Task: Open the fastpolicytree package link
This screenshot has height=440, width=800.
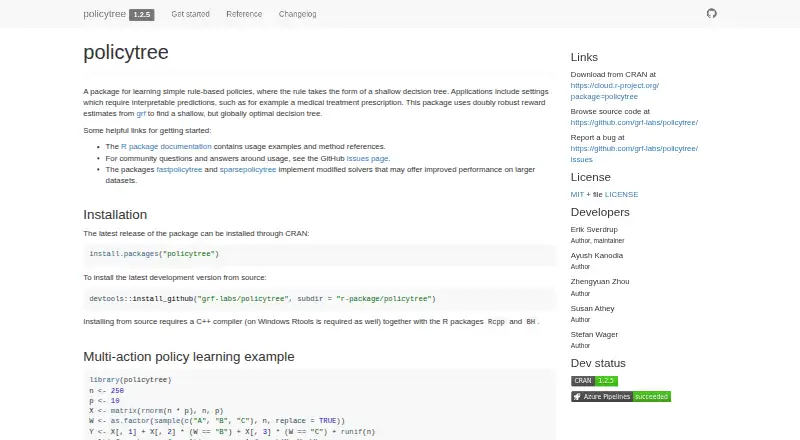Action: (179, 169)
